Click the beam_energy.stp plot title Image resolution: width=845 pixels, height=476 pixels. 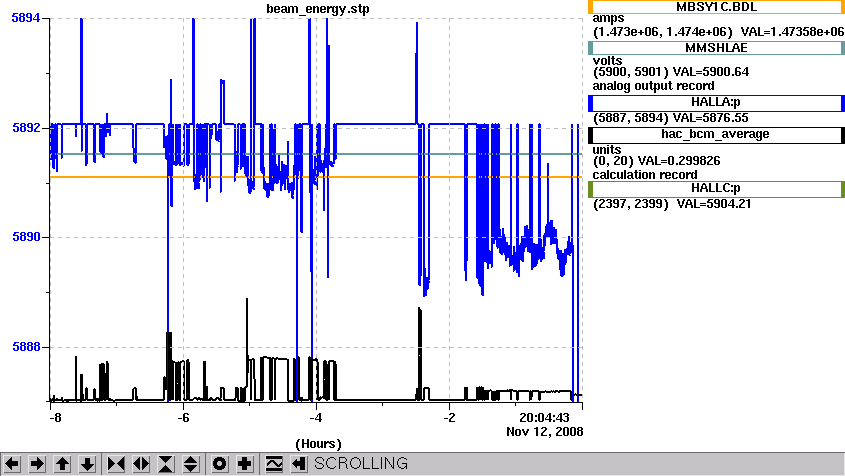click(318, 9)
